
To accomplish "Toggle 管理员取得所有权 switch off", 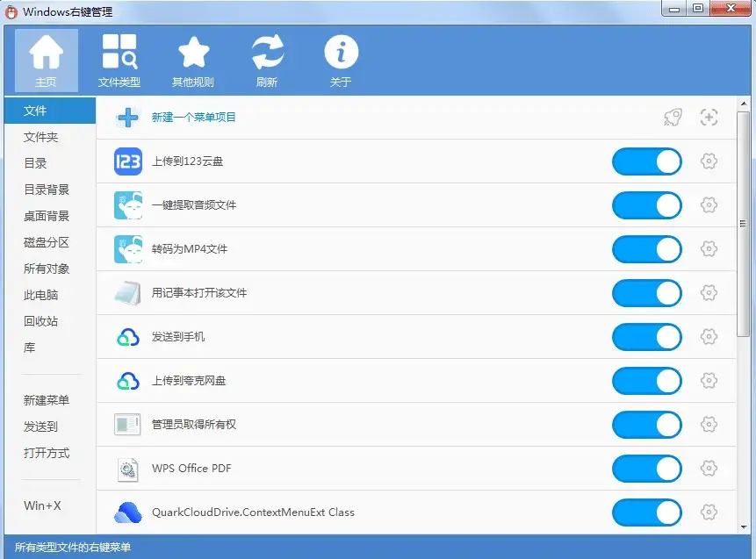I will [x=646, y=425].
